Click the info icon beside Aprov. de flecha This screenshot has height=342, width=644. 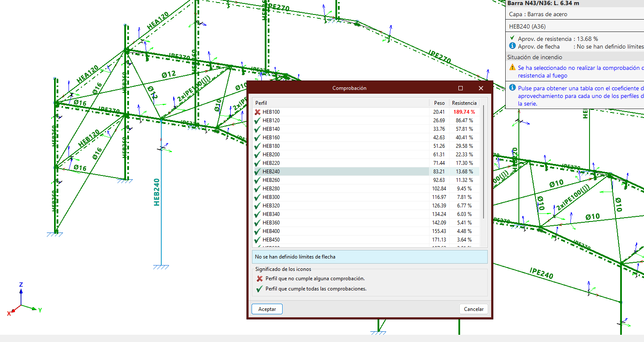pyautogui.click(x=512, y=46)
